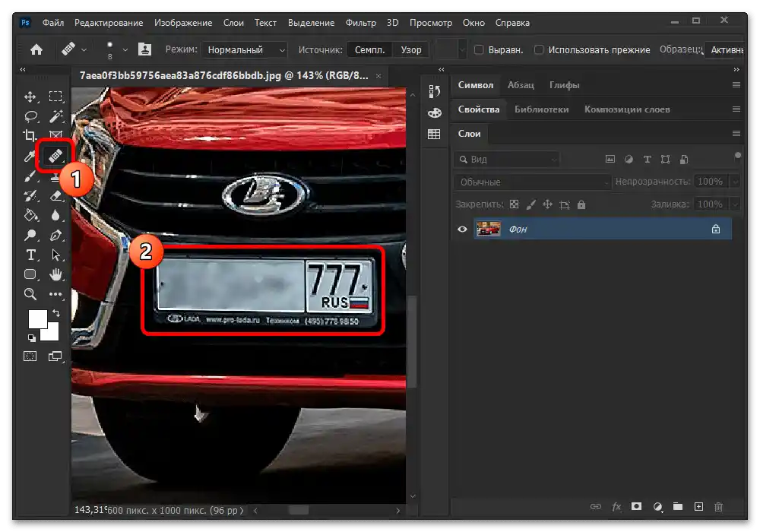
Task: Reset to default foreground and background colors
Action: point(31,337)
